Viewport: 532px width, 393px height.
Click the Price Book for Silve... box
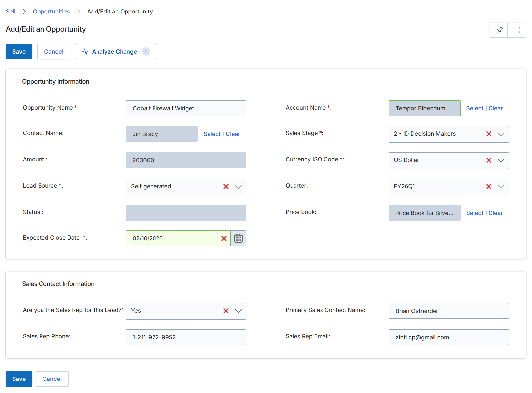[425, 213]
